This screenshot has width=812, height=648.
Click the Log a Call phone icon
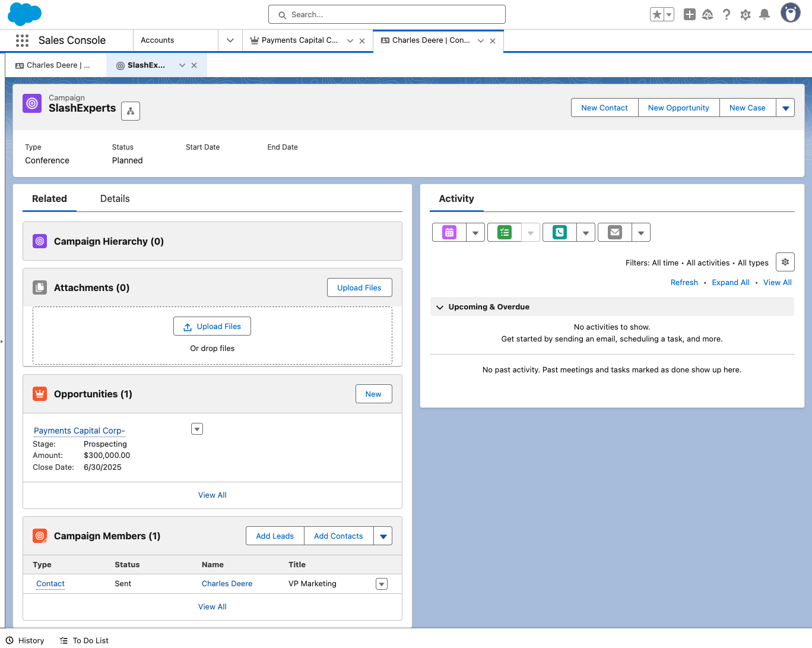click(560, 233)
